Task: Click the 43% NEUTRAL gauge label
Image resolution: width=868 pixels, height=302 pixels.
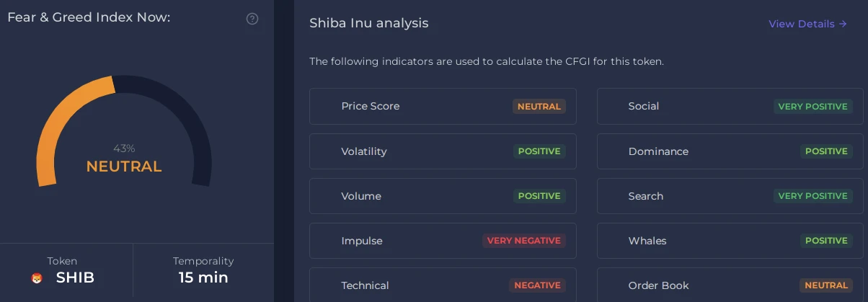Action: (124, 159)
